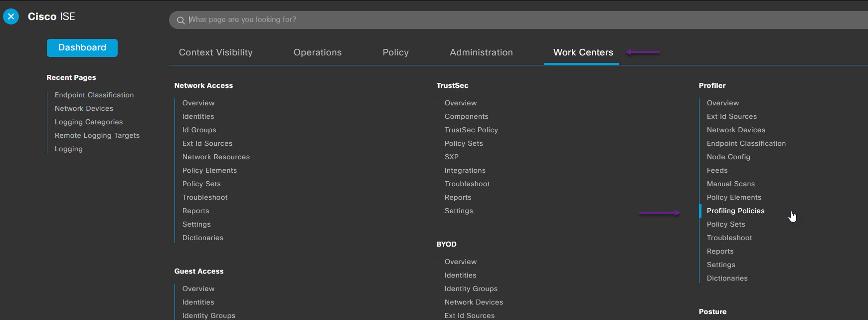Open the Logging recent page
Screen dimensions: 868x320
69,149
